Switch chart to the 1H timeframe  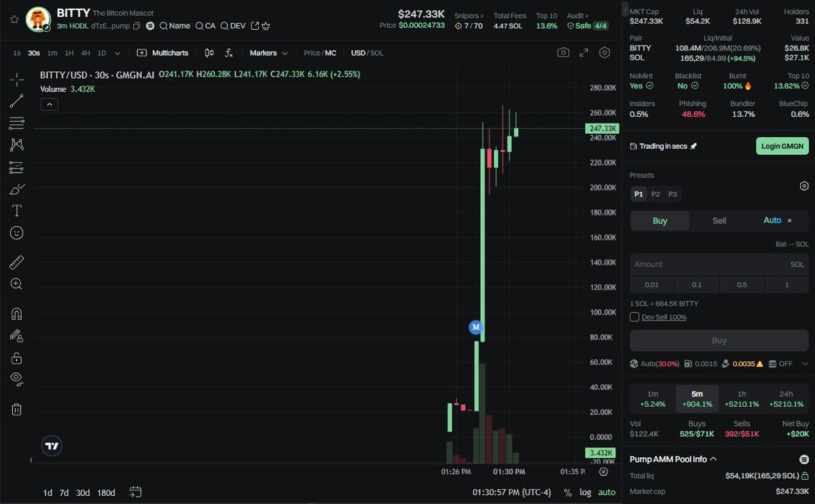pos(69,53)
